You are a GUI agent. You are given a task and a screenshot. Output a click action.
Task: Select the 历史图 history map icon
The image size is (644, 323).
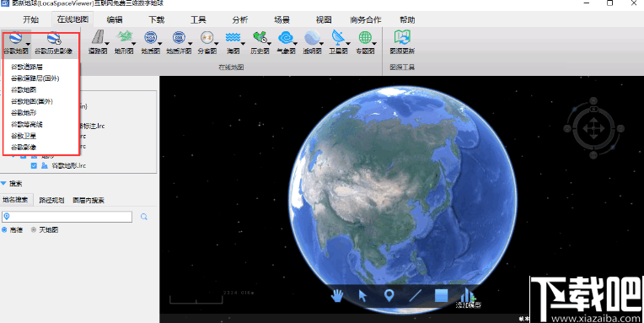(260, 37)
